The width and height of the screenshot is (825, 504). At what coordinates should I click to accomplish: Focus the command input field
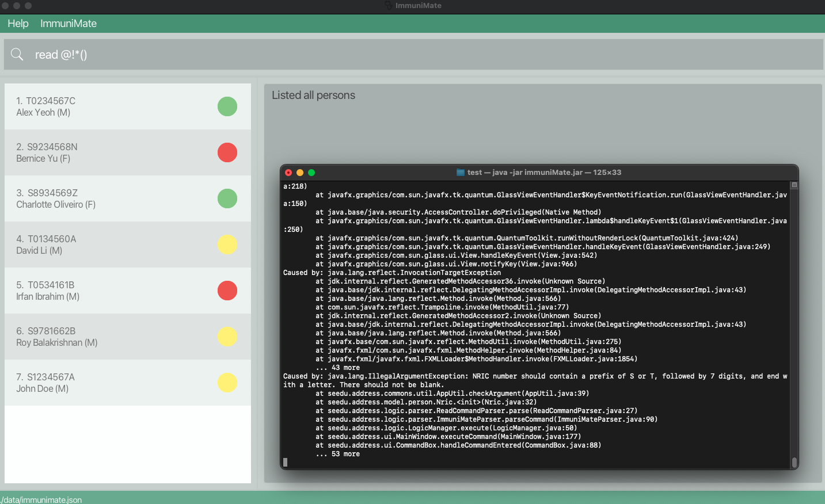point(413,55)
